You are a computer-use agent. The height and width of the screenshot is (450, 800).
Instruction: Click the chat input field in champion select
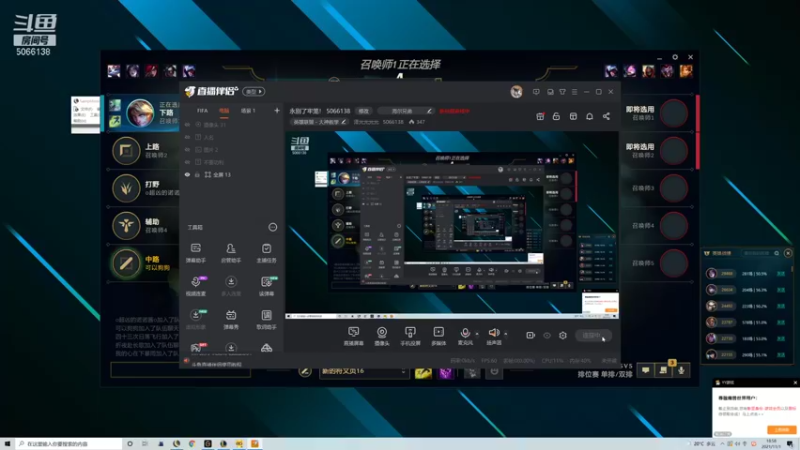point(180,370)
